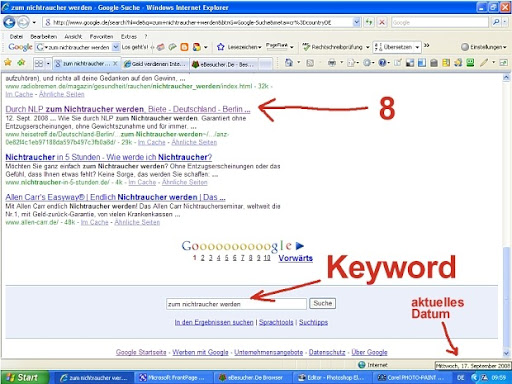Screen dimensions: 512x384
Task: Click the Home icon in command bar
Action: [289, 63]
